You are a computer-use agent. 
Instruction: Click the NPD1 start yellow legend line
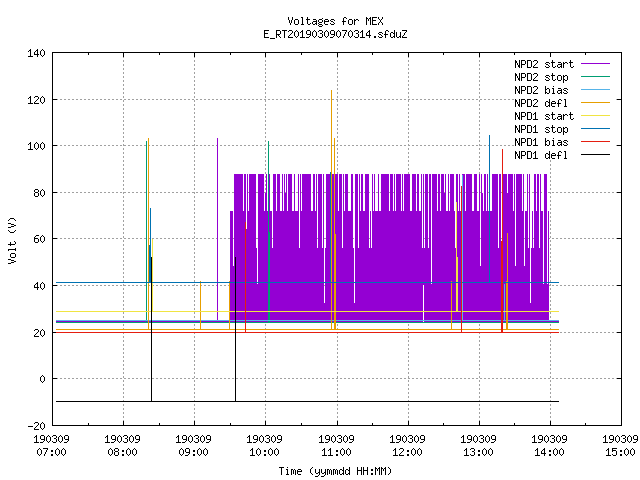[596, 116]
